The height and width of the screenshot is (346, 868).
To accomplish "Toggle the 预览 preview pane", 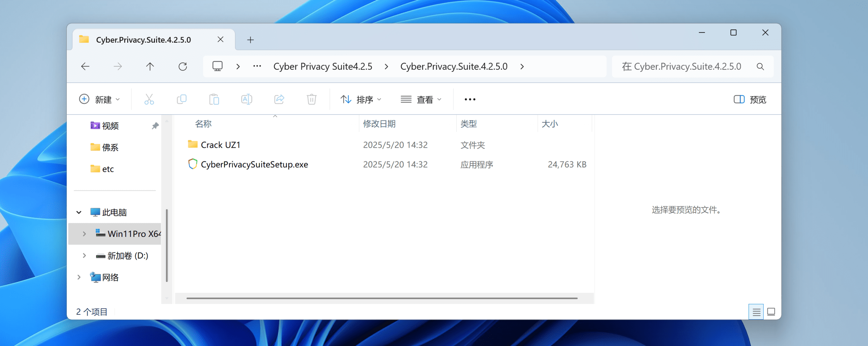I will [750, 99].
